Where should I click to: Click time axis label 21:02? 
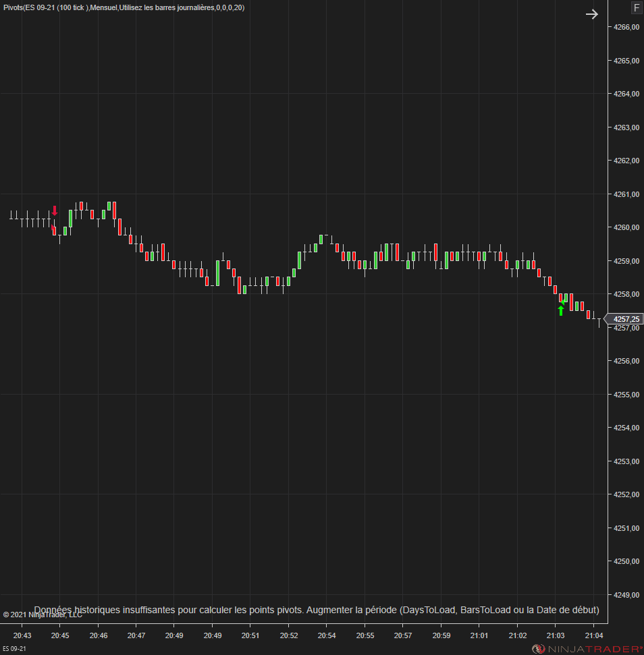tap(517, 635)
